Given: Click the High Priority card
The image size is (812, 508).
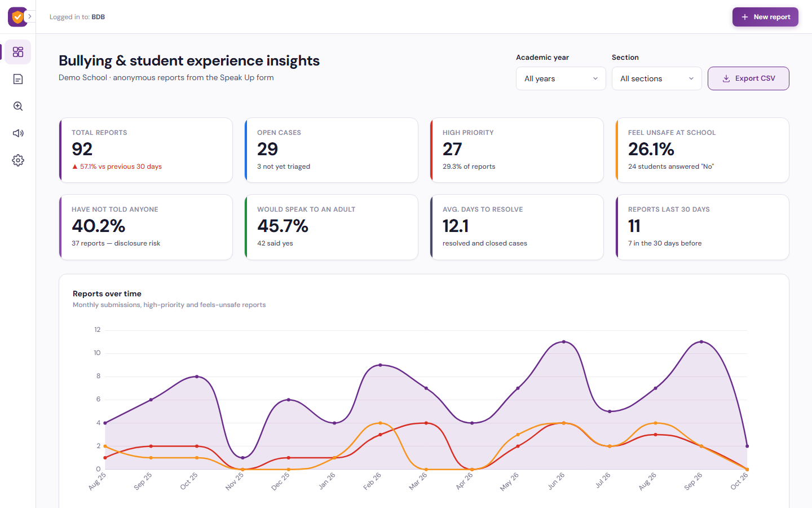Looking at the screenshot, I should pos(517,150).
